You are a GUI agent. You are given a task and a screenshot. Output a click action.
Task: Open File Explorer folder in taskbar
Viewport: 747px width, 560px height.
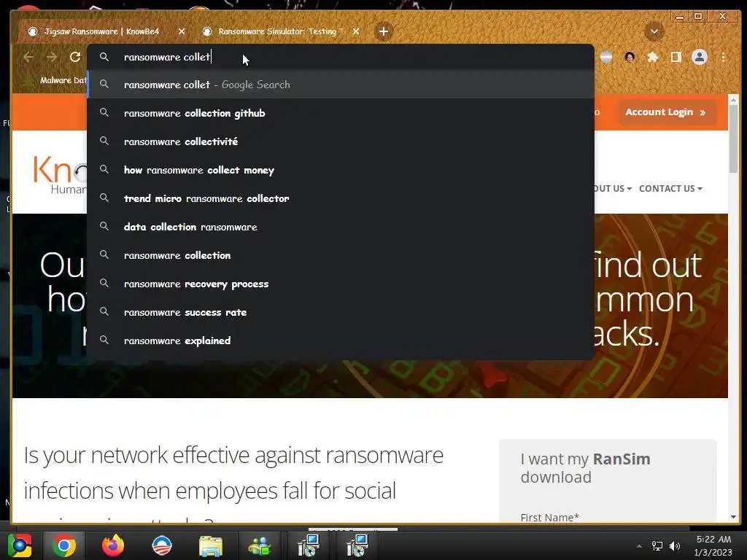pyautogui.click(x=211, y=545)
